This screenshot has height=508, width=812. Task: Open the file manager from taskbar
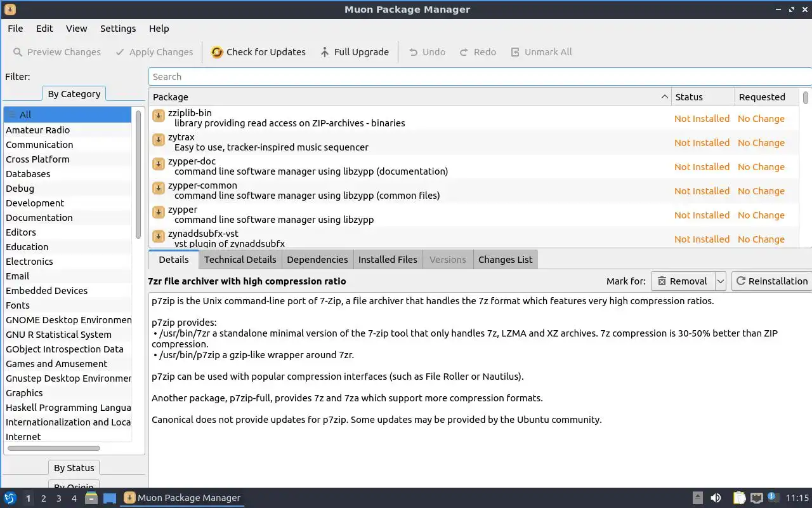91,498
